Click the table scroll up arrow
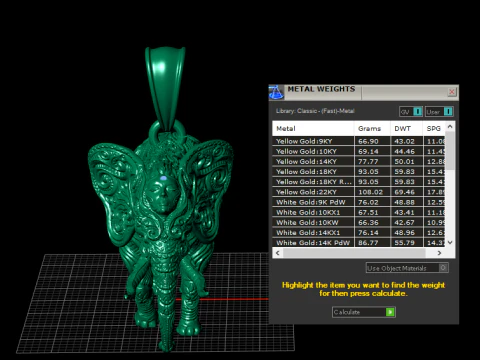This screenshot has height=360, width=480. pos(450,127)
